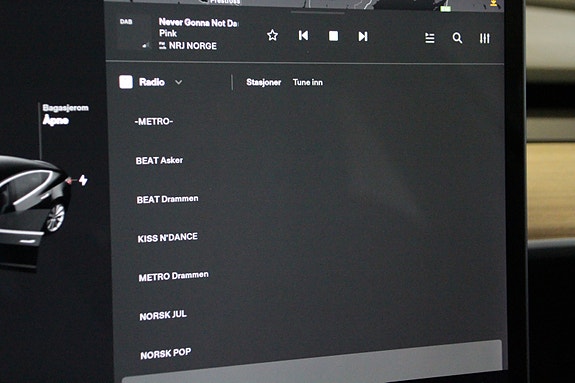
Task: Open the audio equalizer settings
Action: (x=484, y=38)
